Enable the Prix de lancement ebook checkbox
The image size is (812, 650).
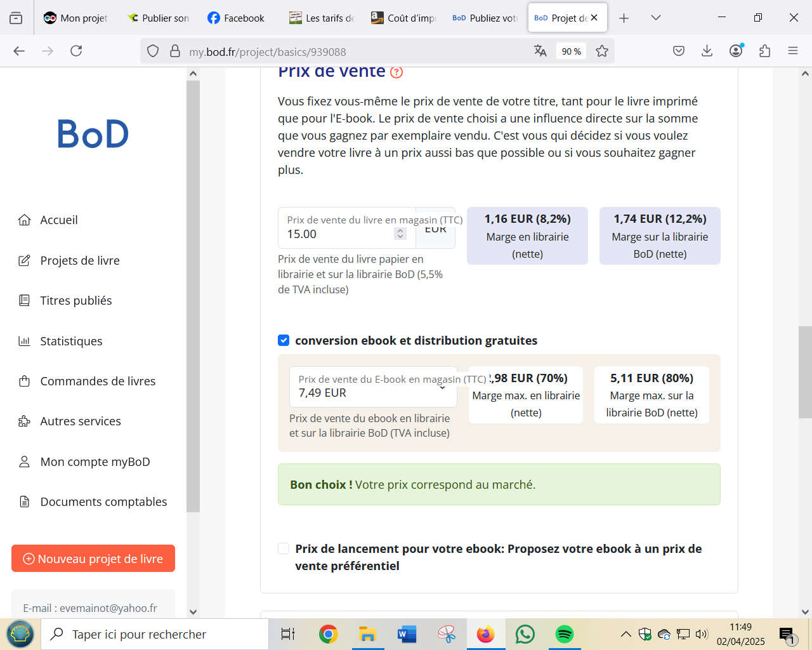(x=284, y=549)
